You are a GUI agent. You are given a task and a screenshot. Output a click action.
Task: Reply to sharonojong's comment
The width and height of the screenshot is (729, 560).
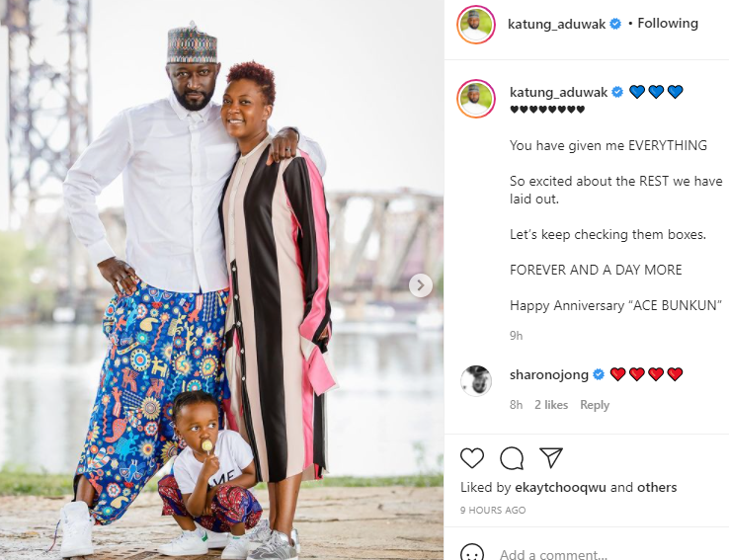pyautogui.click(x=595, y=405)
